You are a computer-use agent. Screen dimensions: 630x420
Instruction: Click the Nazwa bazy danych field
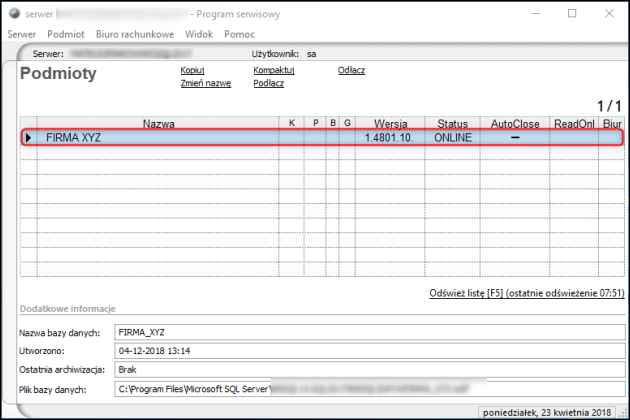[370, 332]
